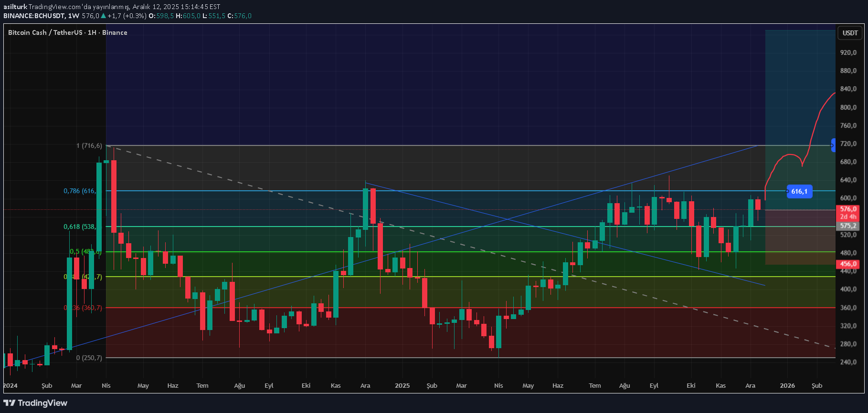
Task: Click the 920,0 mark on price axis
Action: click(848, 52)
